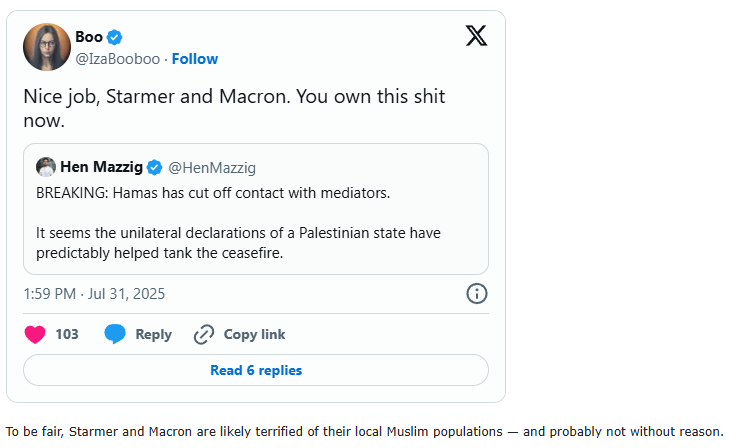Viewport: 737px width, 448px height.
Task: Click the Follow link
Action: tap(195, 59)
